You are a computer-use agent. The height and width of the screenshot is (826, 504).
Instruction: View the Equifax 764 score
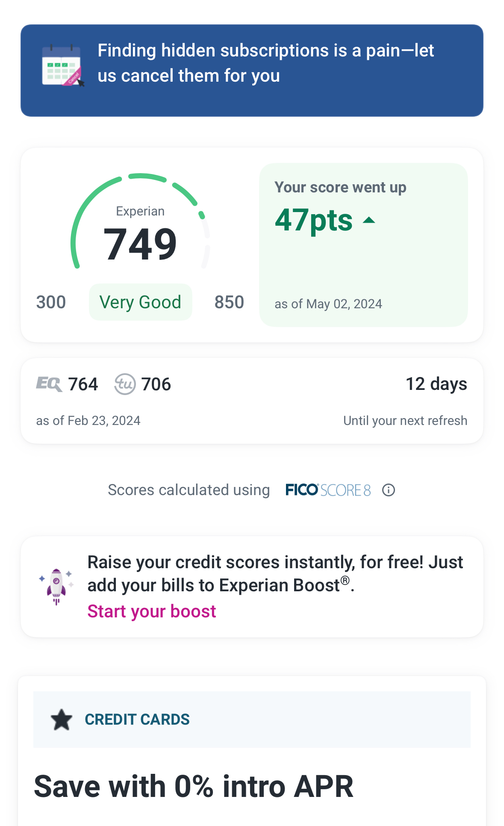pos(83,384)
